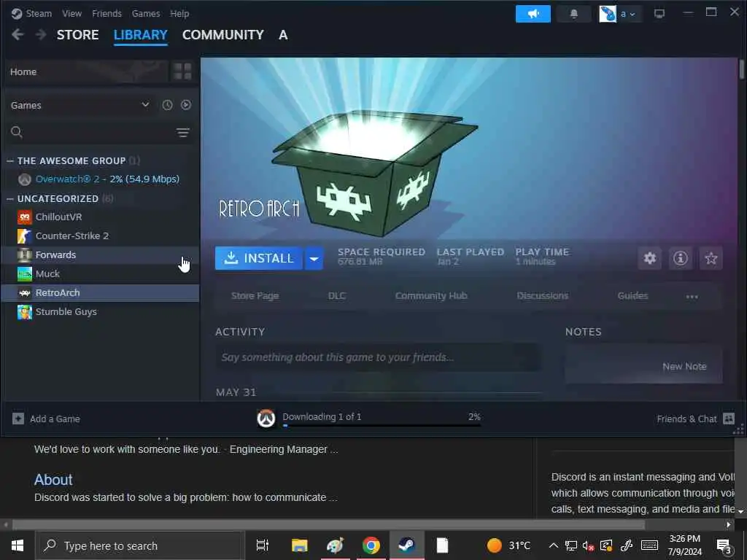Select Counter-Strike 2 in the library

(x=100, y=236)
